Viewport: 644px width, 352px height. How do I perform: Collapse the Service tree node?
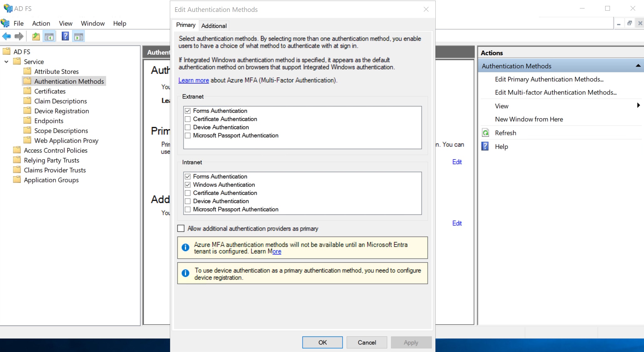click(6, 62)
